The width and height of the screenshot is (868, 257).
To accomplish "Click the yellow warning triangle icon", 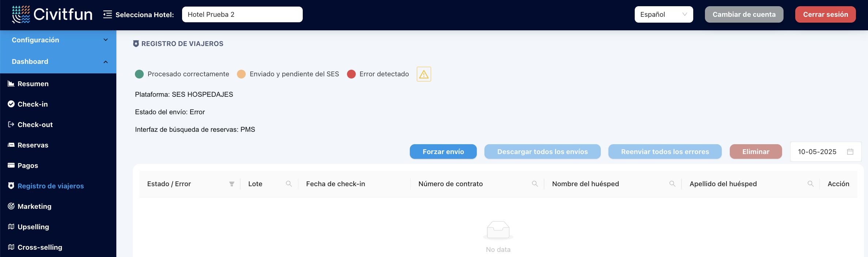I will click(x=424, y=74).
